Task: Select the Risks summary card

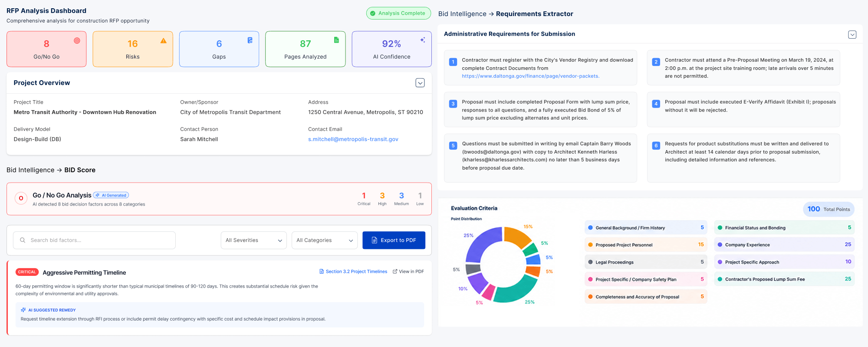Action: click(x=133, y=49)
